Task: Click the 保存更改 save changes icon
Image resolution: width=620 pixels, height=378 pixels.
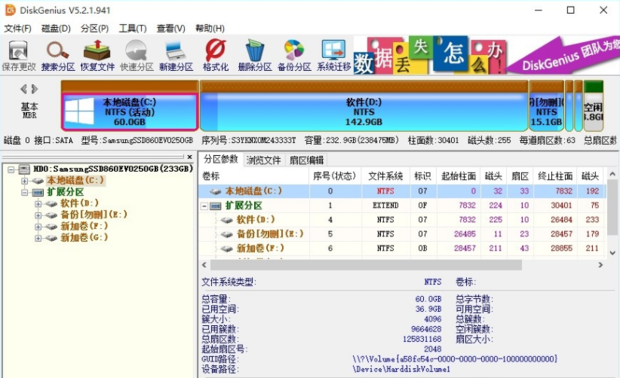Action: (18, 55)
